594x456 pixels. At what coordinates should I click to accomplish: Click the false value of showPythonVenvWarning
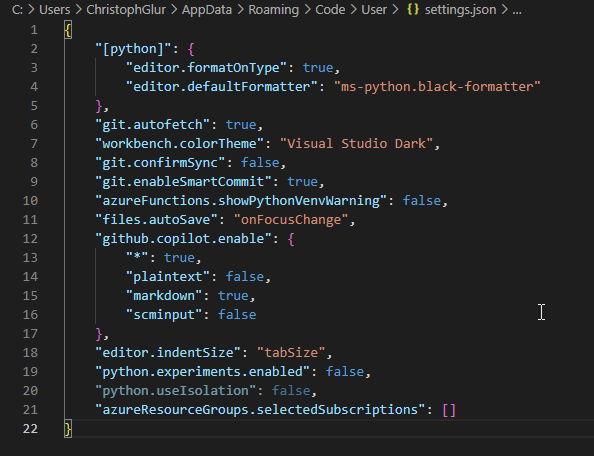(422, 200)
